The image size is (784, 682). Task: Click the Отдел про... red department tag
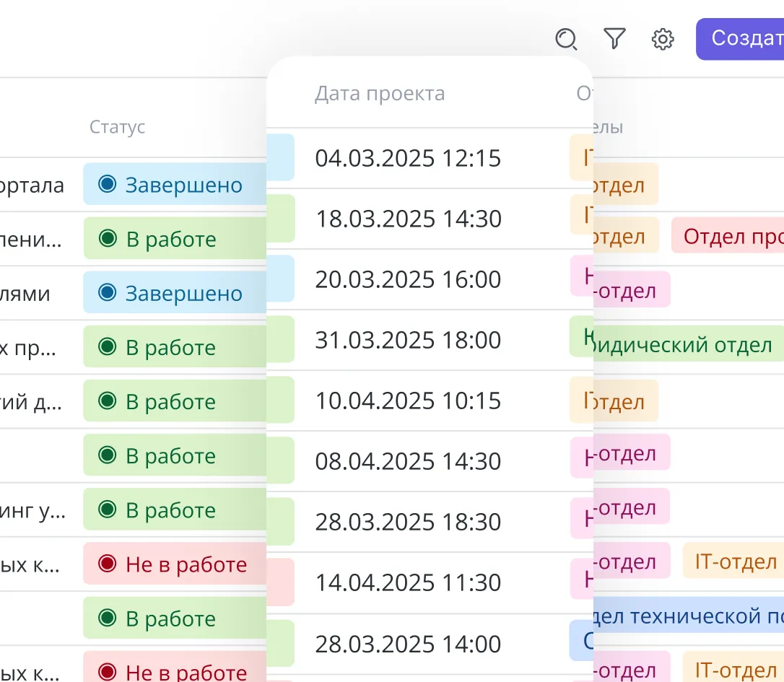point(729,236)
